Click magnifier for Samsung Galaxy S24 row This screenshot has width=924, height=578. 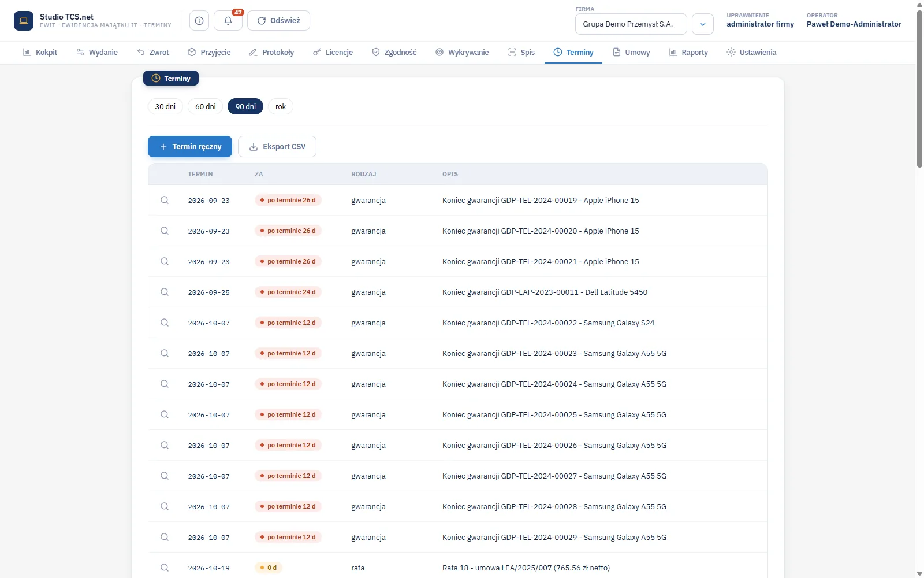coord(165,323)
